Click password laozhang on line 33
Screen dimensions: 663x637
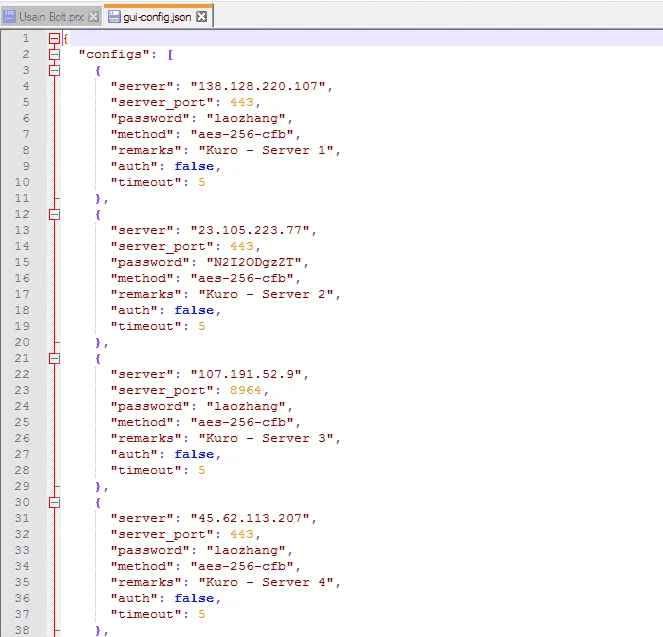coord(246,550)
